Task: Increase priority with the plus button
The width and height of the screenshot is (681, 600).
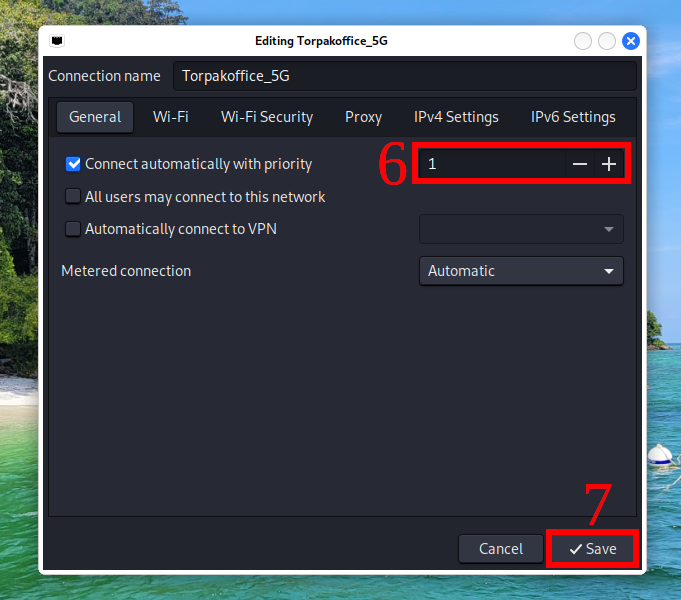Action: [x=609, y=164]
